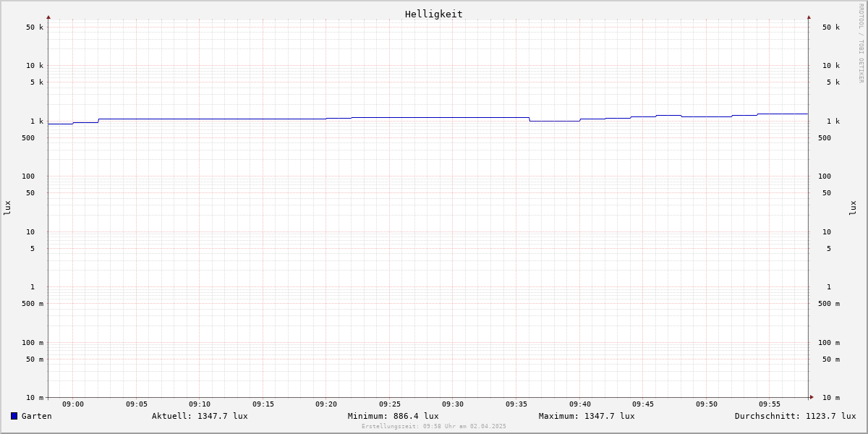Select the Minimum: 886.4 lux value
868x434 pixels.
[393, 416]
